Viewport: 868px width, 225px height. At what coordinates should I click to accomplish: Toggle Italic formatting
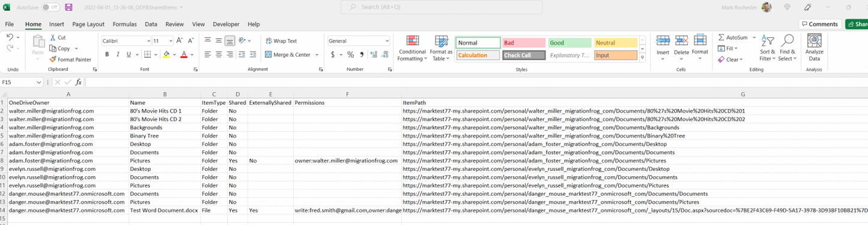(x=118, y=55)
